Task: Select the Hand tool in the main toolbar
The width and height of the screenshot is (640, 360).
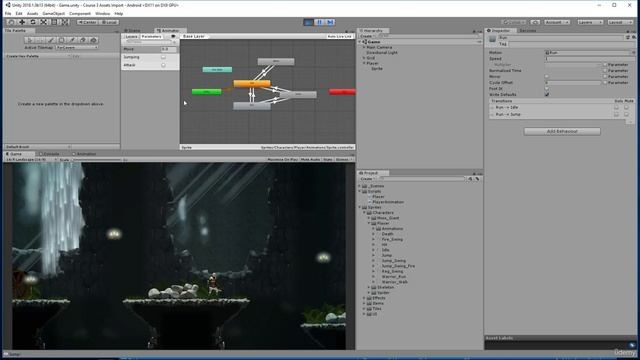Action: pyautogui.click(x=11, y=22)
